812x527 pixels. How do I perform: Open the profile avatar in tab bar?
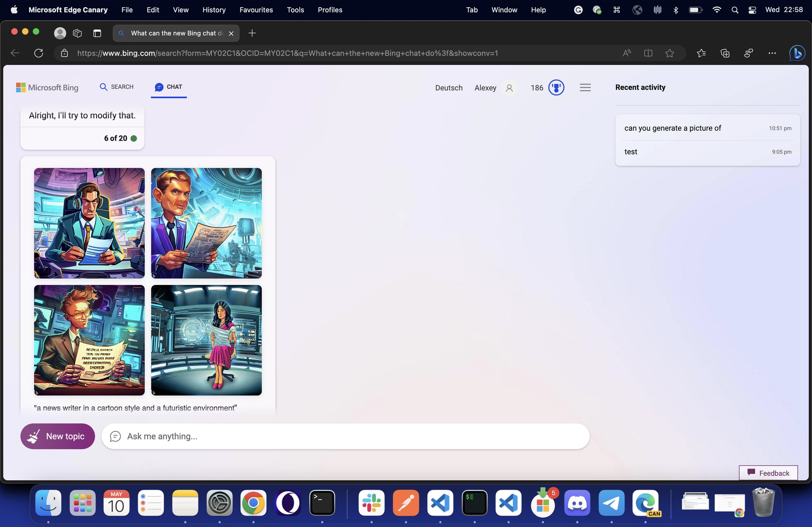click(60, 33)
